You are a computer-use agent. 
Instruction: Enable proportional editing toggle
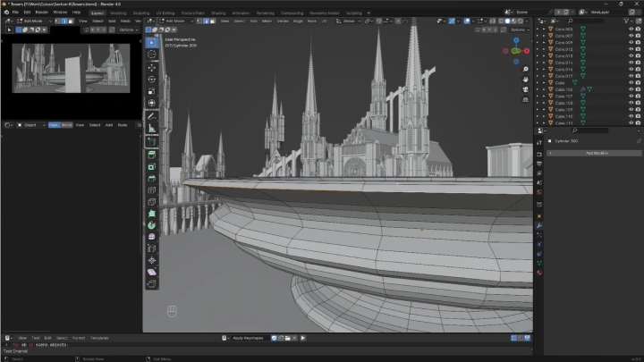click(x=398, y=21)
